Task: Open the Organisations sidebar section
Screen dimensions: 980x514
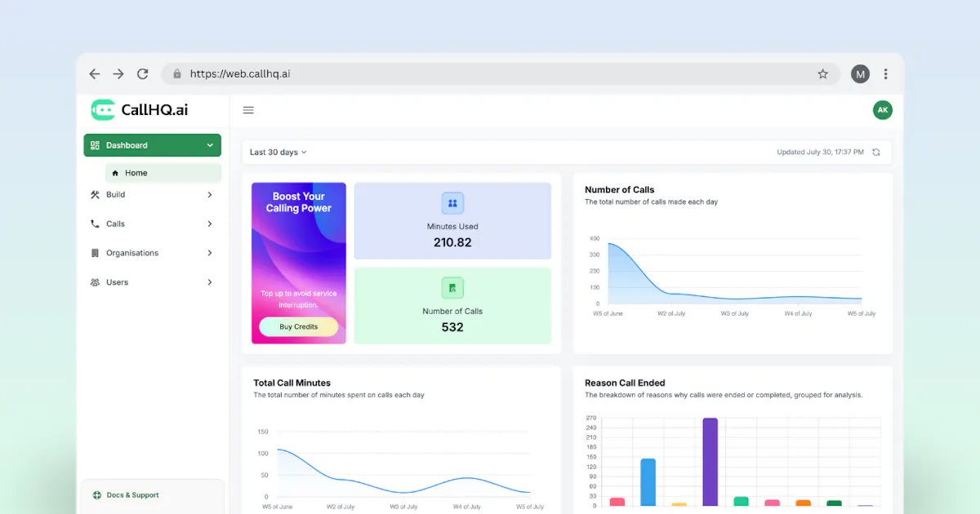Action: click(x=152, y=253)
